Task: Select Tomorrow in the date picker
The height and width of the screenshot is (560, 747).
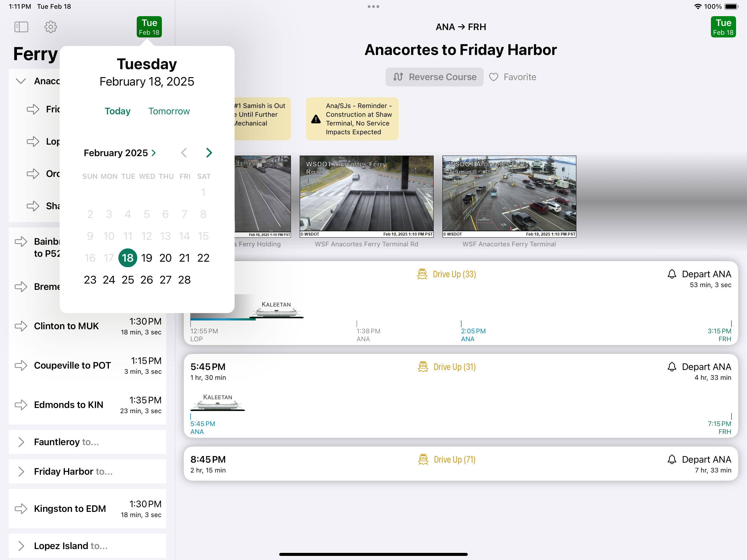Action: tap(169, 111)
